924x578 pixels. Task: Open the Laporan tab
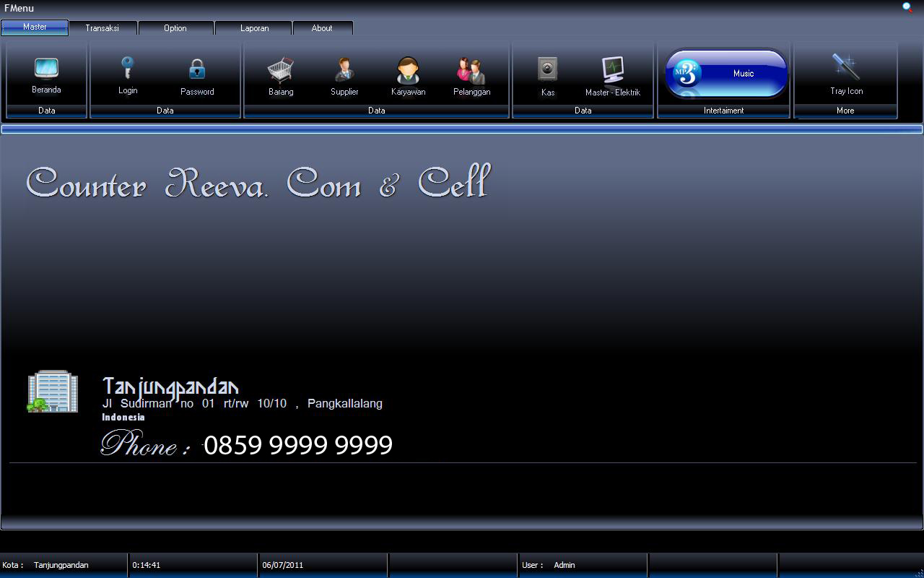[254, 27]
